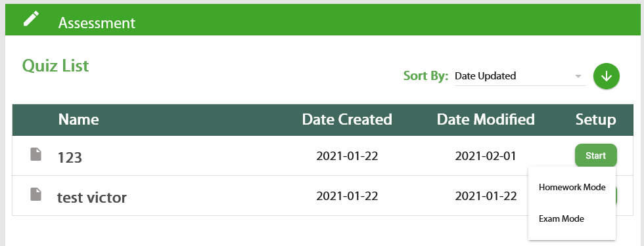Image resolution: width=644 pixels, height=246 pixels.
Task: Click the document icon beside test victor
Action: [x=36, y=194]
